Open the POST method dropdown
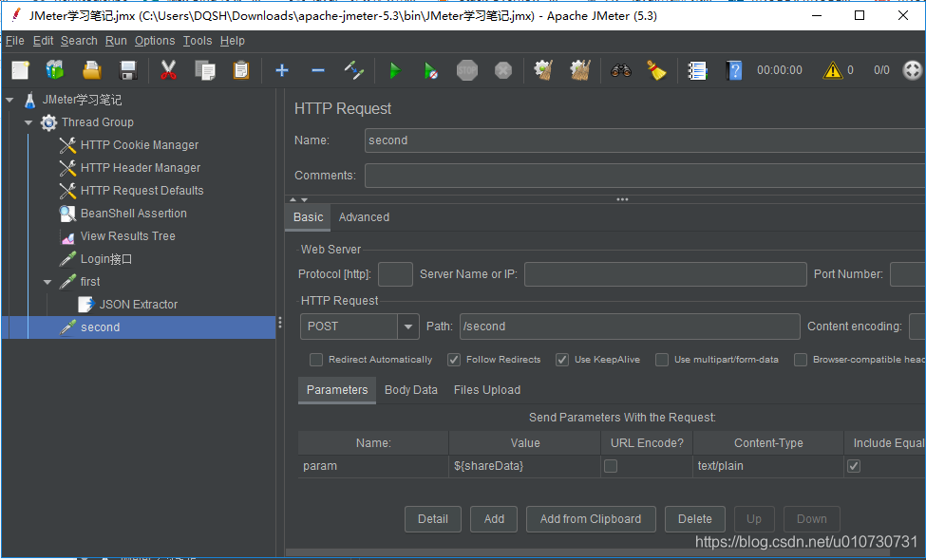This screenshot has height=560, width=926. coord(408,327)
